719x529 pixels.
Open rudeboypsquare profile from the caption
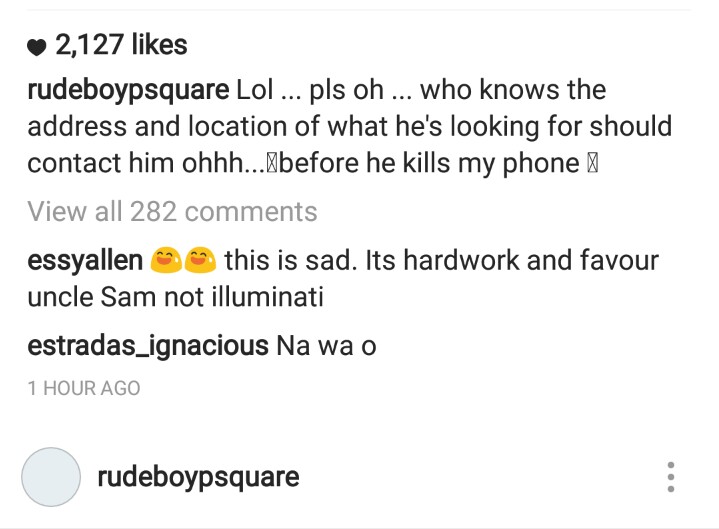(128, 90)
